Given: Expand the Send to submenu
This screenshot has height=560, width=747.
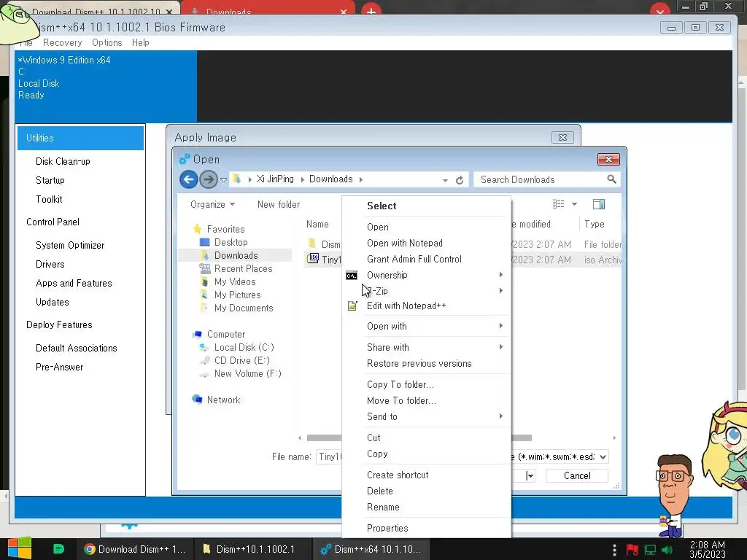Looking at the screenshot, I should [500, 416].
